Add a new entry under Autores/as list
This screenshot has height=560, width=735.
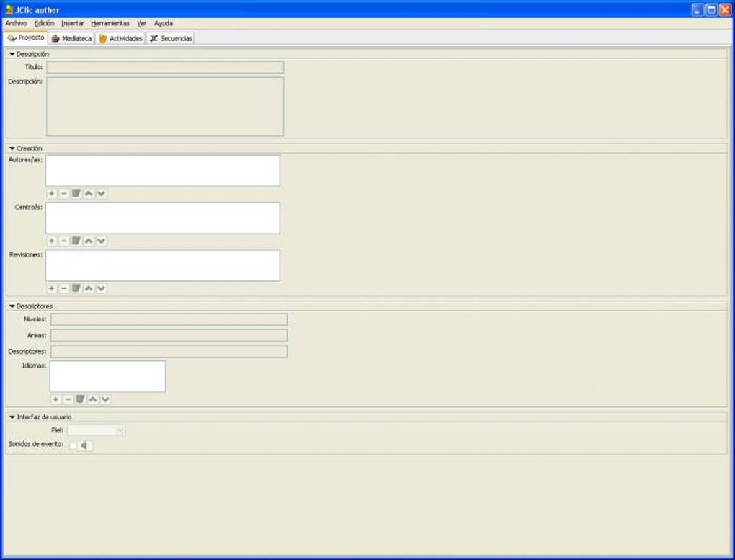pyautogui.click(x=52, y=193)
